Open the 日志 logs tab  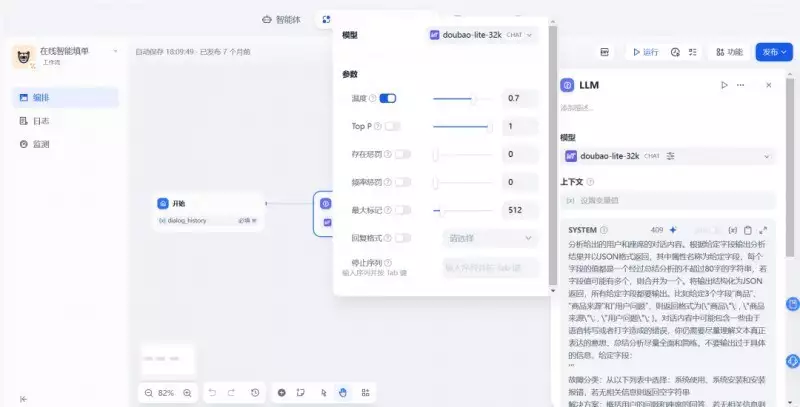pos(65,121)
